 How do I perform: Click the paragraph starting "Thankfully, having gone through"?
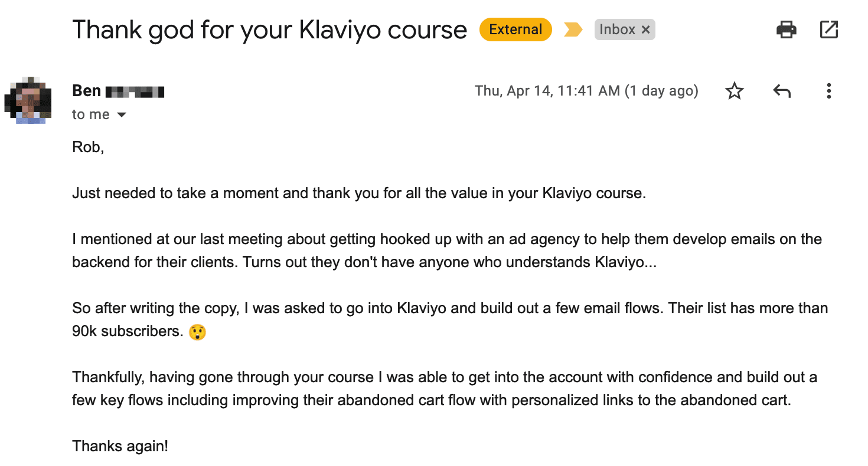coord(444,389)
